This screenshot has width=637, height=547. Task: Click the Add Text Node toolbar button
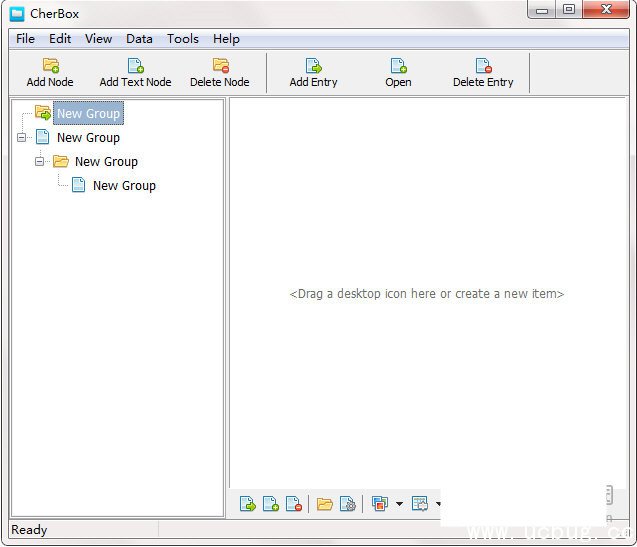coord(135,73)
